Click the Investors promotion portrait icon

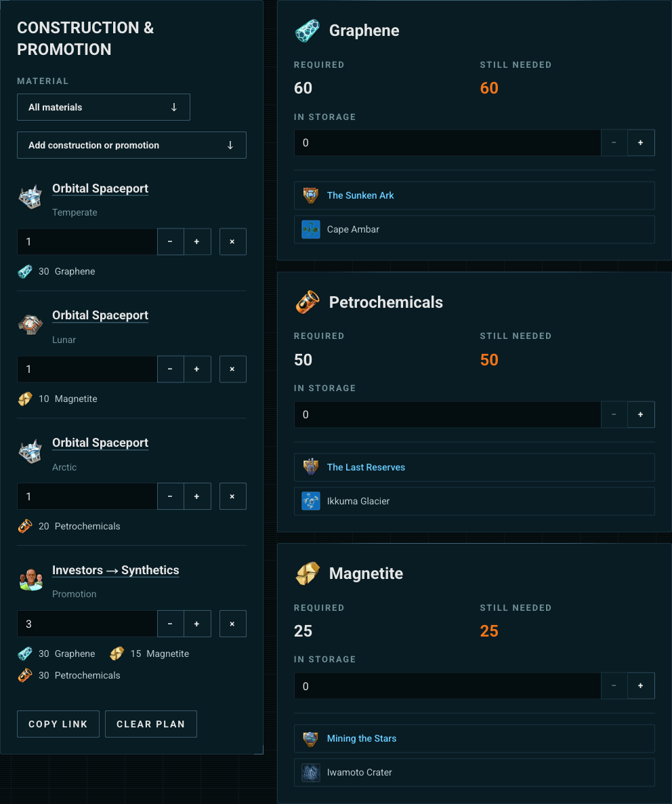point(30,579)
